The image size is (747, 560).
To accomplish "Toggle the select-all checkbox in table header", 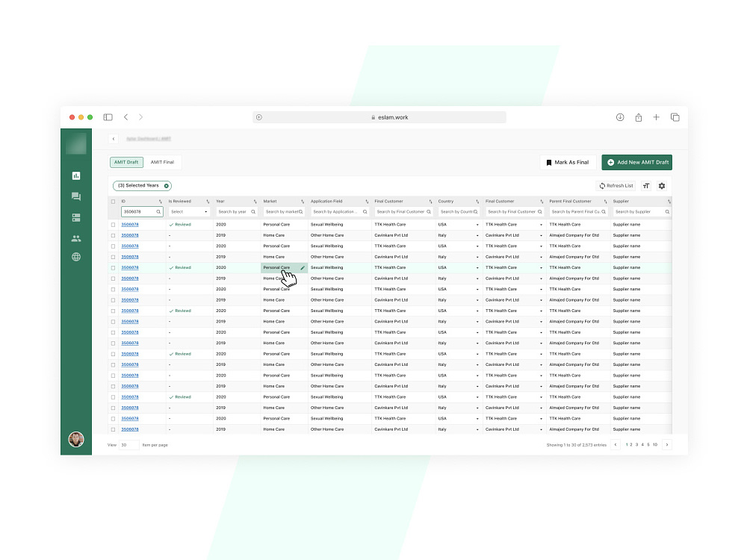I will click(114, 202).
